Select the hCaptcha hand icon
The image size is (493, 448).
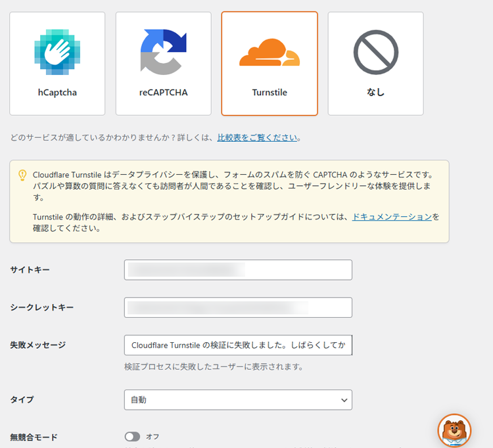pos(57,52)
